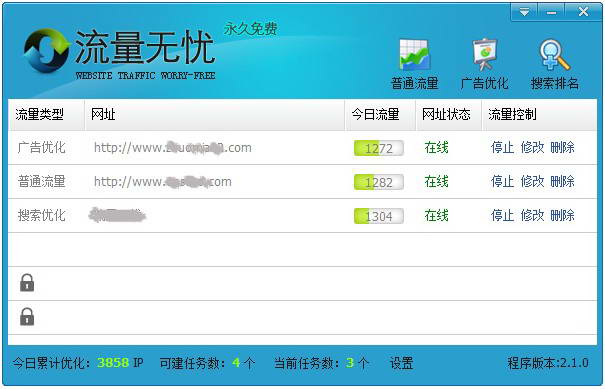The image size is (605, 389).
Task: Click the lock icon in the last row
Action: pos(27,316)
